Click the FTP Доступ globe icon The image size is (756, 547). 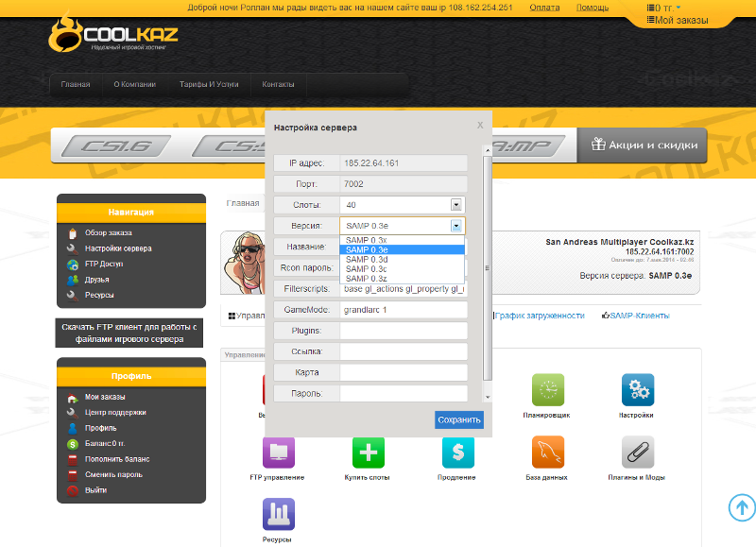73,265
